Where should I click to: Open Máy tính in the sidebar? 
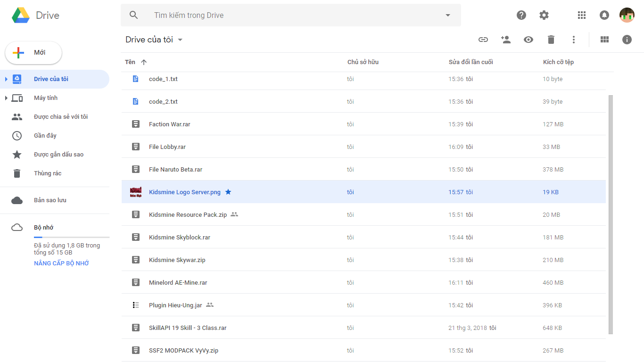coord(55,98)
